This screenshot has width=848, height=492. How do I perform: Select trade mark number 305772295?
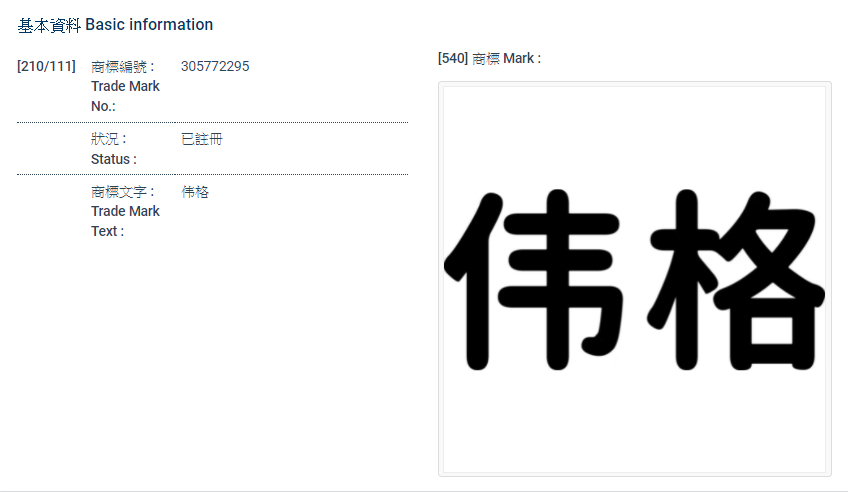coord(215,67)
